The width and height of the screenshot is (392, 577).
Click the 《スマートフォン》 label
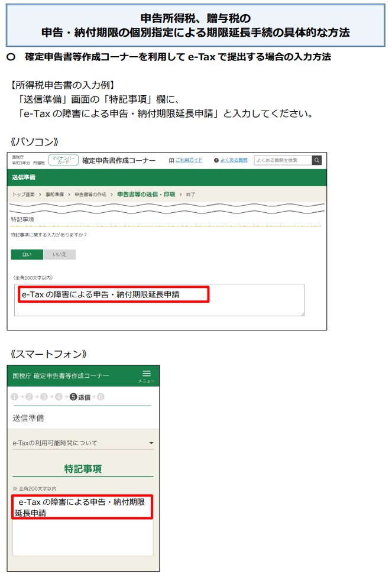[48, 354]
